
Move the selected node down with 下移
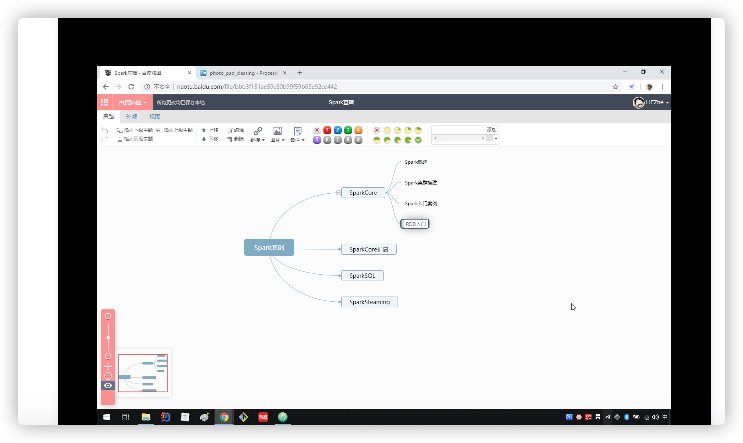pos(210,139)
